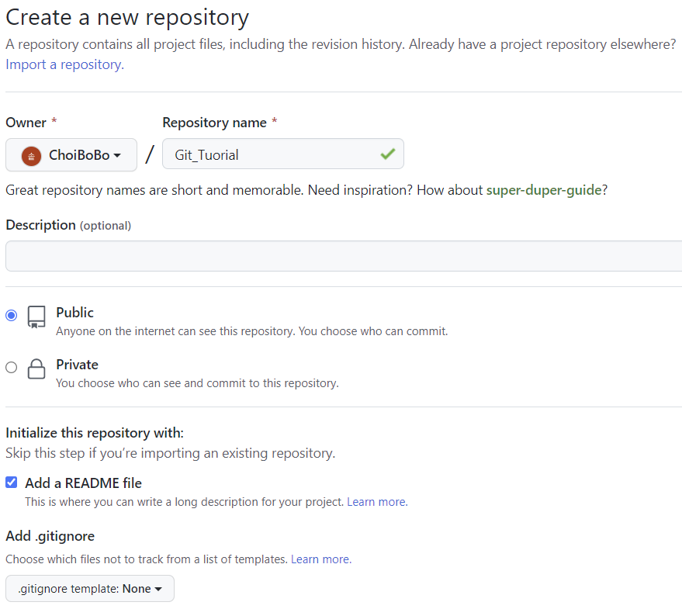Click the Private repository lock icon
Screen dimensions: 682x616
(36, 369)
